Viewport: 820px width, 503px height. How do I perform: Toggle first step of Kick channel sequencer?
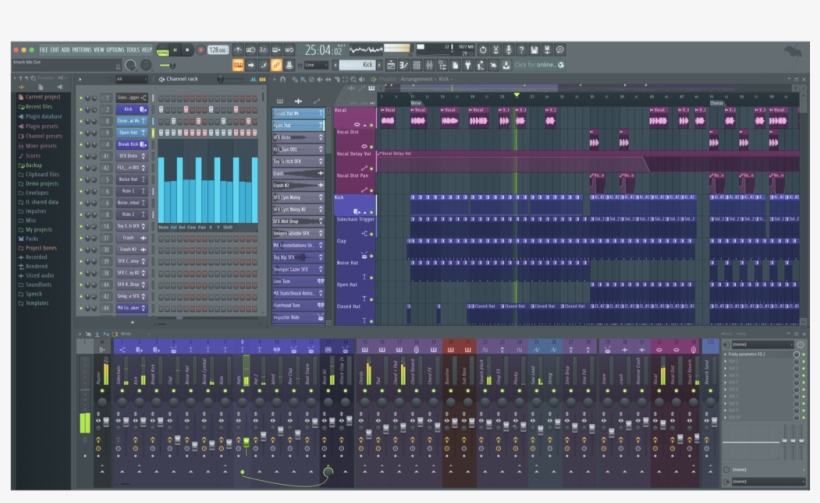[x=161, y=110]
